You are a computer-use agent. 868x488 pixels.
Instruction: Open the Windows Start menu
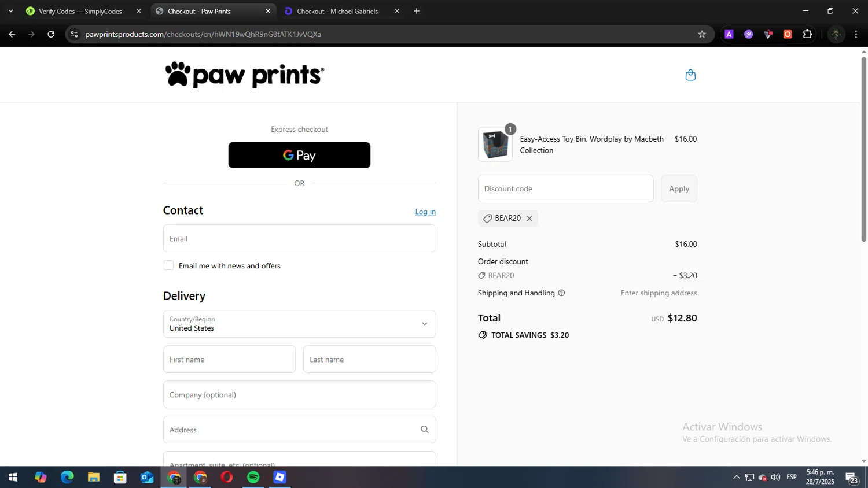click(13, 477)
